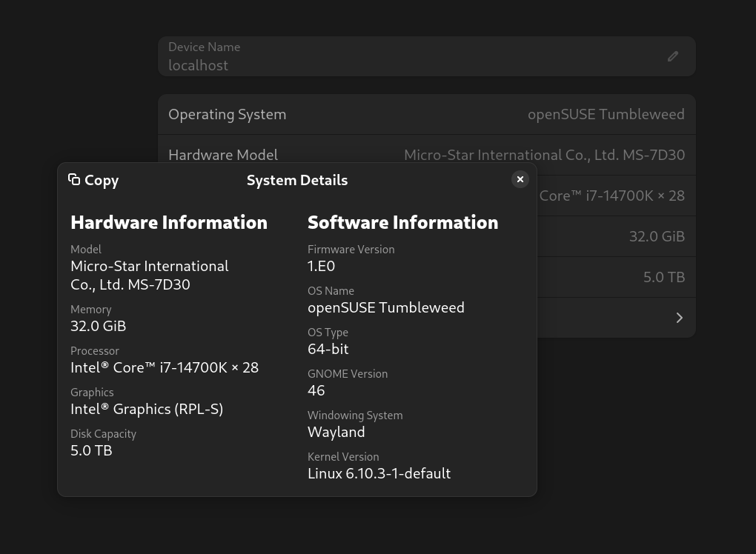Click the GNOME Version value 46

coord(316,390)
